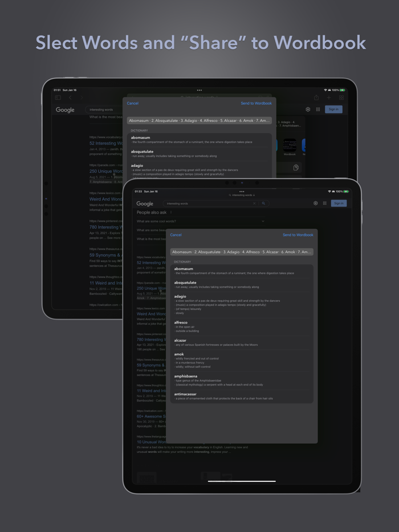Open "60+ Awesome S…" result on front iPad
Screen dimensions: 399x532
[x=151, y=416]
